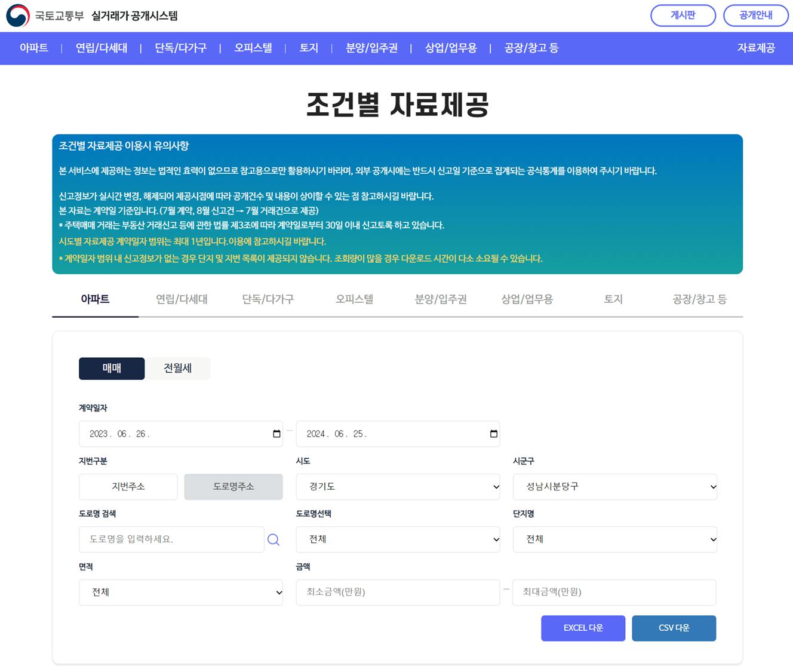
Task: Click the 국토교통부 logo emblem
Action: (x=18, y=16)
